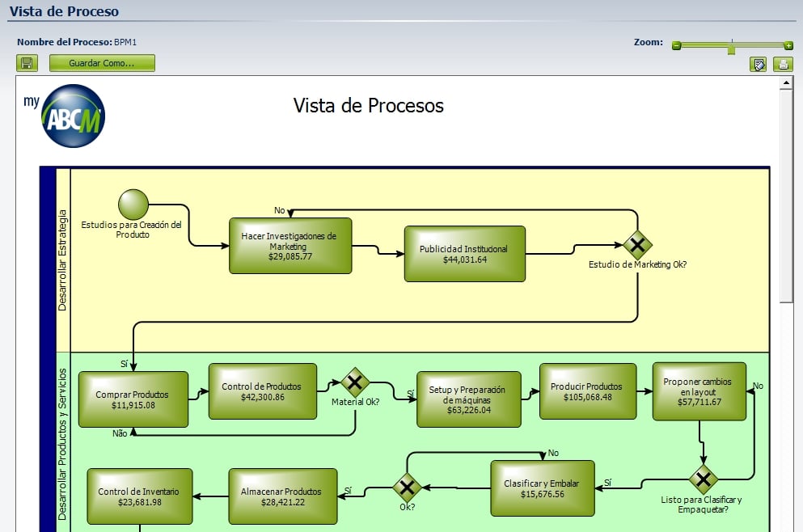Image resolution: width=803 pixels, height=532 pixels.
Task: Click the No label above Clasificar y Embalar
Action: [x=553, y=453]
